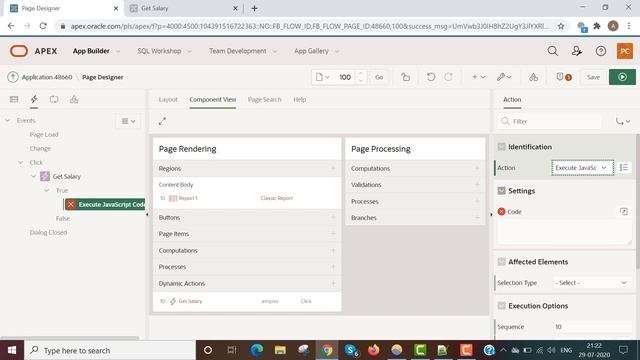Select the Dynamic Actions lightning tab icon
This screenshot has height=360, width=640.
pos(34,99)
